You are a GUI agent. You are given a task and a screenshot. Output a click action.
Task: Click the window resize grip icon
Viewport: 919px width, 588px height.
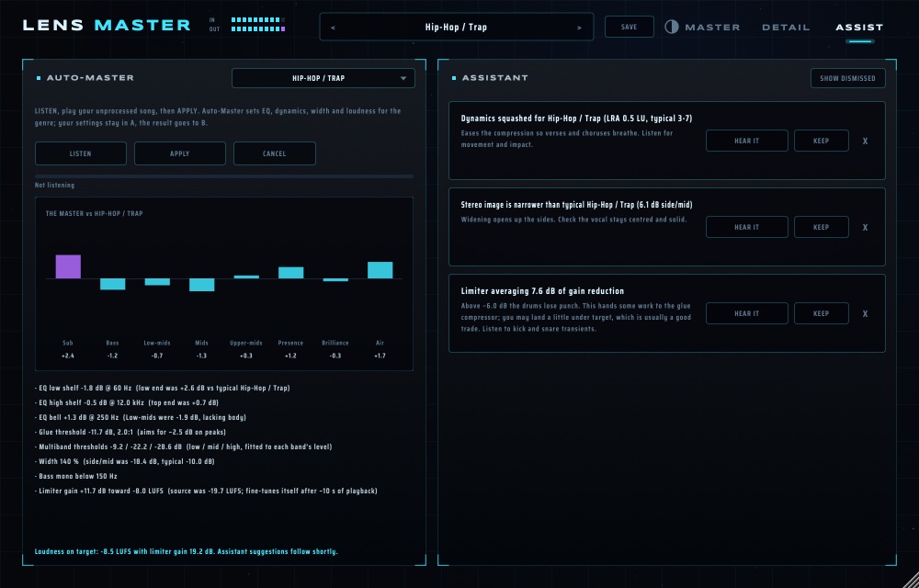click(x=910, y=579)
